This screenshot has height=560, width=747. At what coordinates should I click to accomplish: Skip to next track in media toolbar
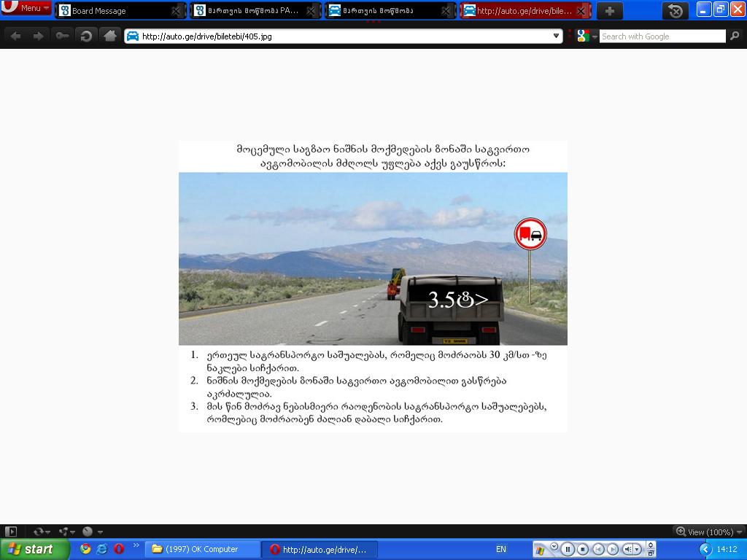tap(613, 550)
